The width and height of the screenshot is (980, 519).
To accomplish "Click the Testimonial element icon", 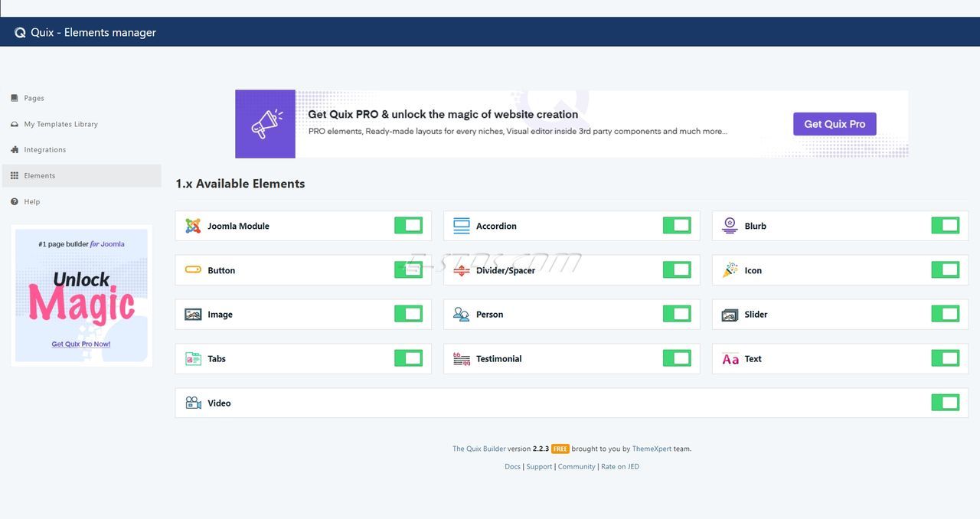I will point(462,359).
